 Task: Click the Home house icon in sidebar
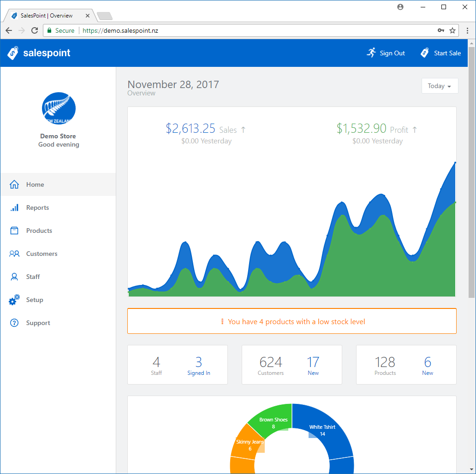(x=14, y=184)
